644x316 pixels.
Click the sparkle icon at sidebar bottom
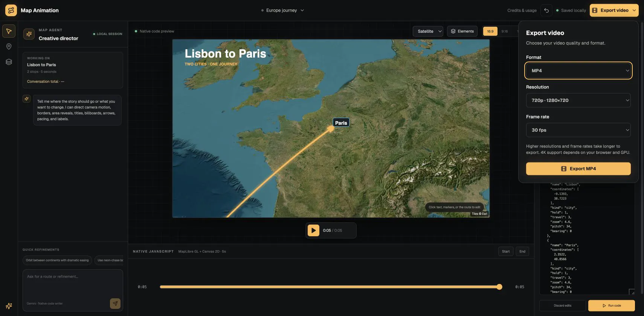tap(9, 306)
